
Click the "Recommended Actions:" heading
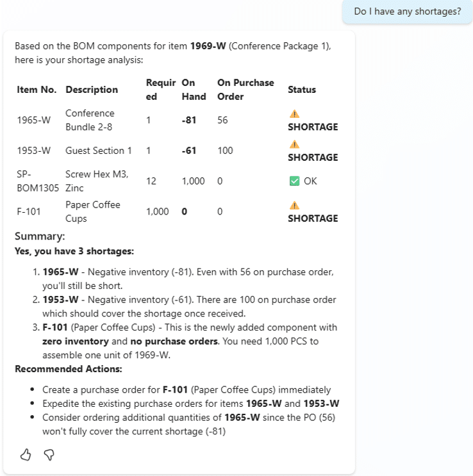point(61,369)
